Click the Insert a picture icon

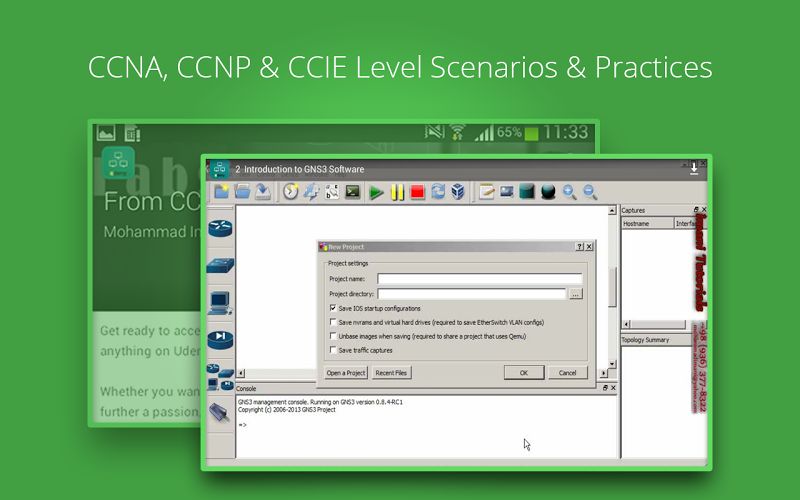[x=507, y=192]
